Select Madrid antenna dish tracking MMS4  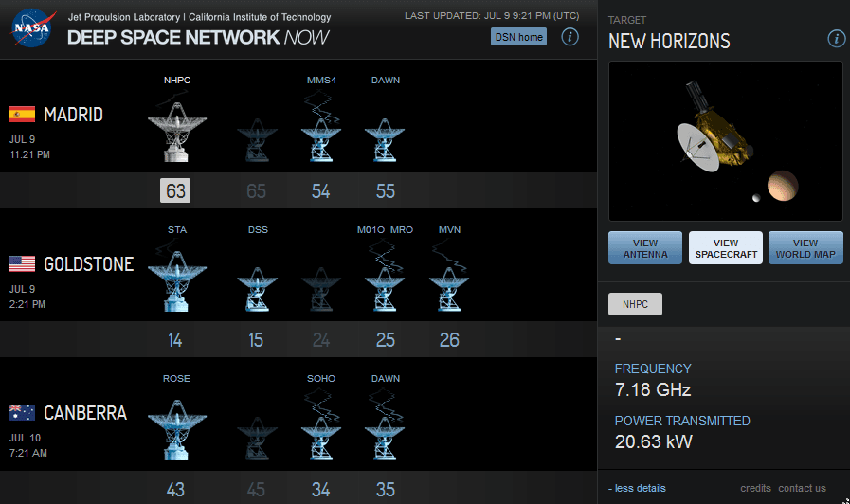pos(321,140)
